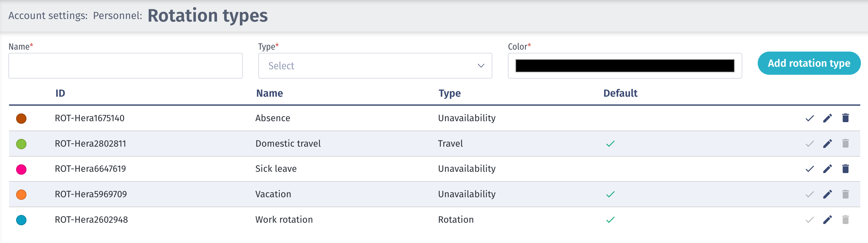
Task: Delete the Absence rotation type
Action: click(x=845, y=118)
